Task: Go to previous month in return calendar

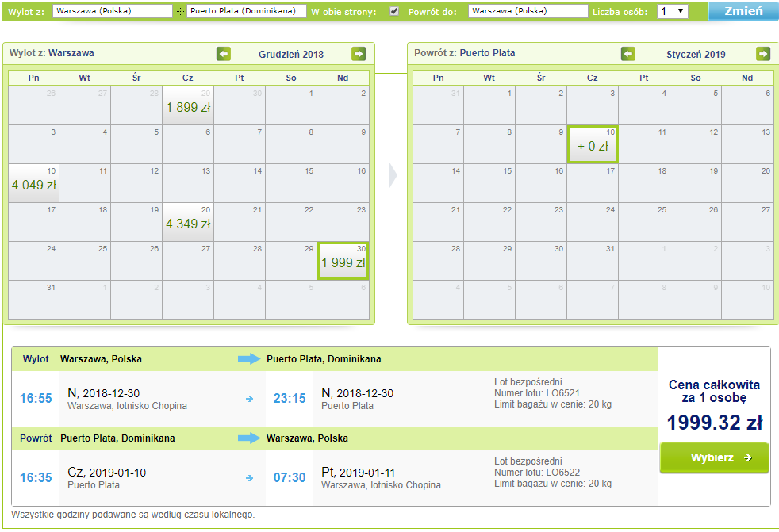Action: tap(628, 54)
